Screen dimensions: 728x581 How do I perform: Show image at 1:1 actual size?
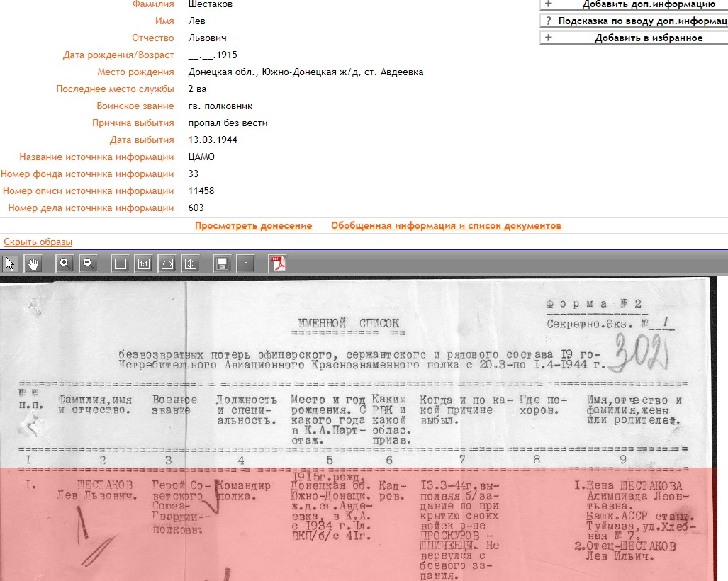point(143,264)
